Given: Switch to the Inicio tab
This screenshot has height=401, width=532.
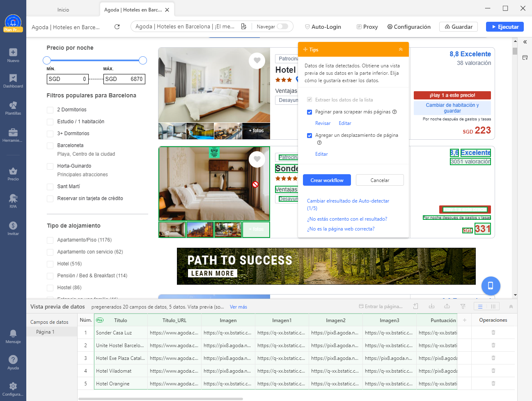Looking at the screenshot, I should 63,9.
